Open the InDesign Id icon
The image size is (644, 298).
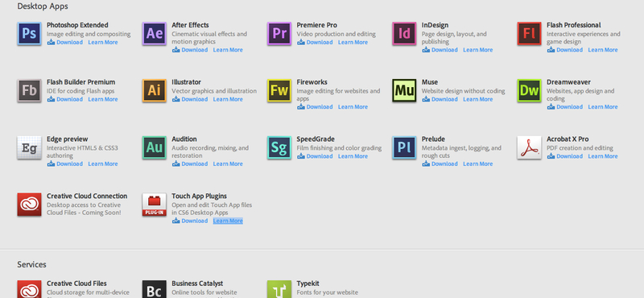pos(404,33)
